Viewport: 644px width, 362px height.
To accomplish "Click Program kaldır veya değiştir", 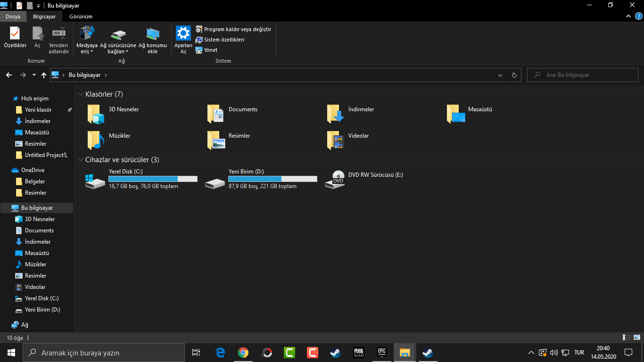I will pyautogui.click(x=233, y=29).
